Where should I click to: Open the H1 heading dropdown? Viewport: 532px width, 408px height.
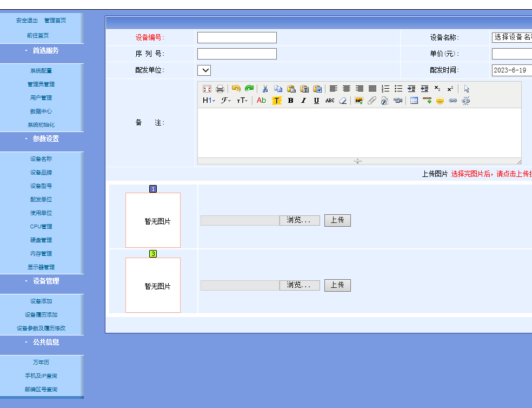[x=209, y=101]
